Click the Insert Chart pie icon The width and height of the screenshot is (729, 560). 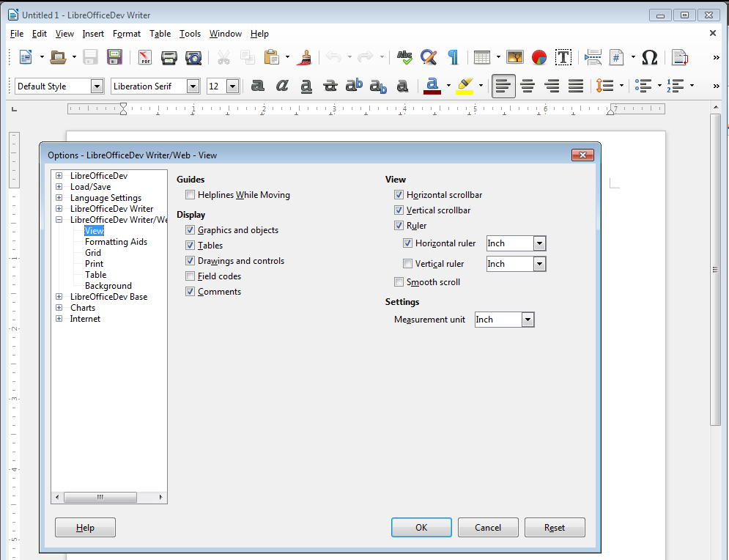tap(539, 57)
